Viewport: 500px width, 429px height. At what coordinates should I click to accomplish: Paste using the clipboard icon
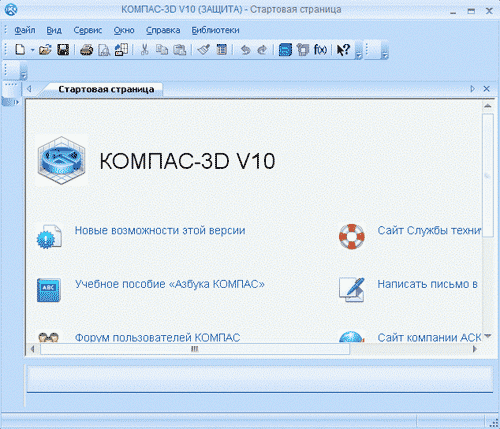tap(180, 50)
